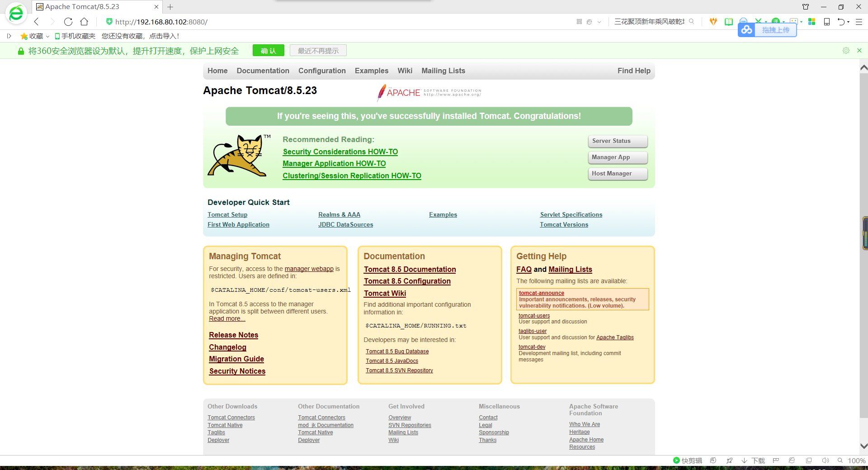Click the undo closed-tab arrow icon
The width and height of the screenshot is (868, 470).
pos(841,22)
